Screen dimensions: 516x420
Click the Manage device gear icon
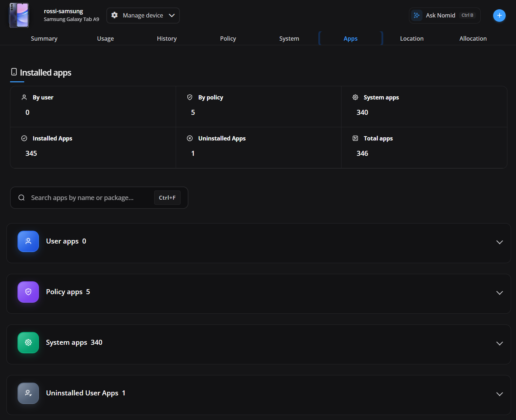click(x=115, y=15)
